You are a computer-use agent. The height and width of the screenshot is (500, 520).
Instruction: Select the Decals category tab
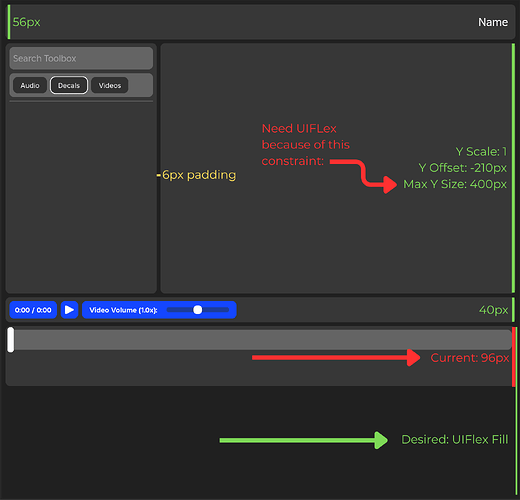[x=69, y=85]
